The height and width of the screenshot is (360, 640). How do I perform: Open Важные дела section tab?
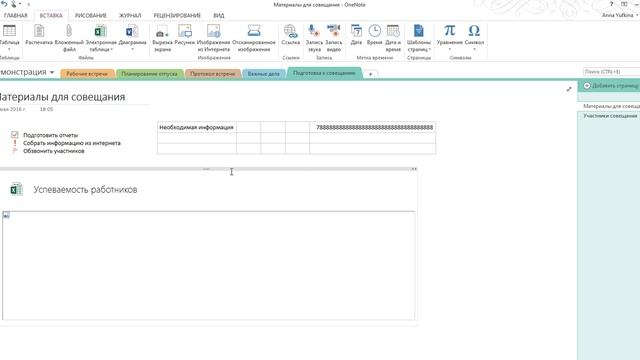click(264, 74)
